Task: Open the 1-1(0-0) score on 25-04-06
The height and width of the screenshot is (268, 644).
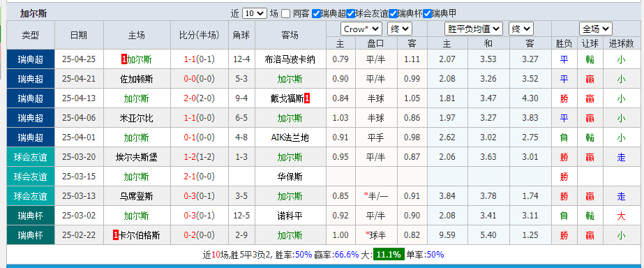Action: click(199, 118)
